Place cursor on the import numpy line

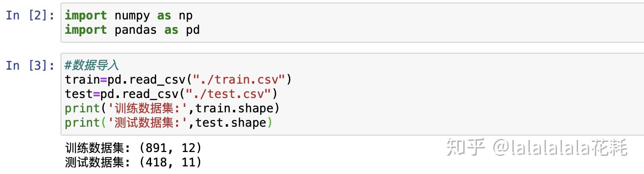[x=129, y=16]
